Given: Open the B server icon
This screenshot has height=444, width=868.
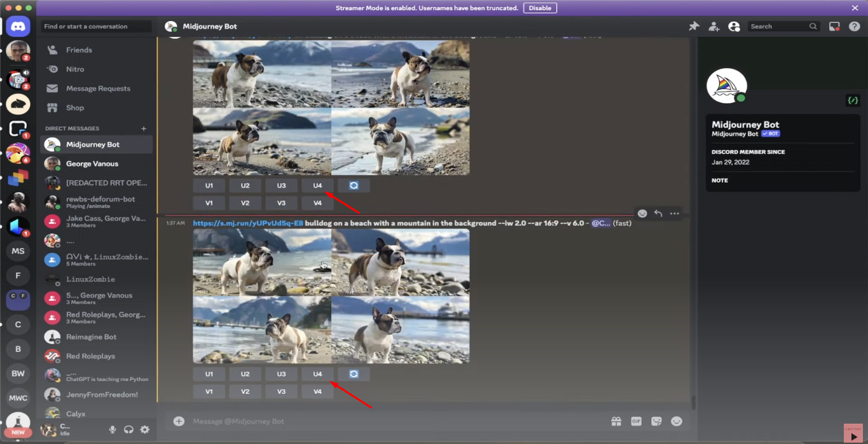Looking at the screenshot, I should click(x=18, y=349).
